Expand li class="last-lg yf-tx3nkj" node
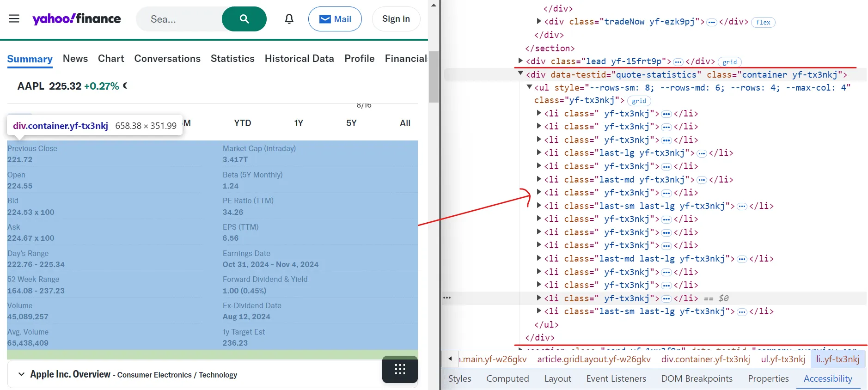Image resolution: width=868 pixels, height=390 pixels. pos(539,152)
